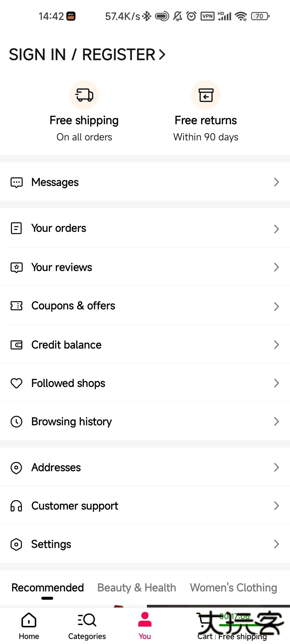Expand Addresses using the right chevron

276,467
